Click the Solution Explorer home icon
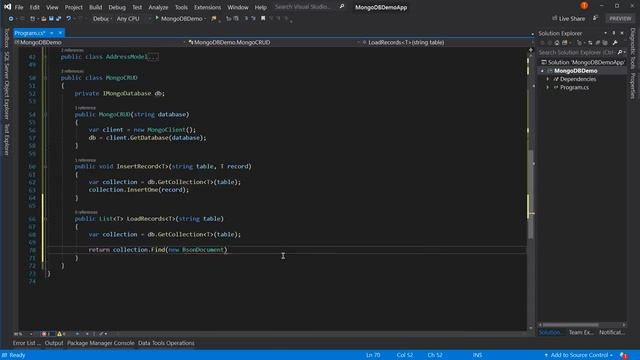The image size is (640, 360). pyautogui.click(x=557, y=42)
